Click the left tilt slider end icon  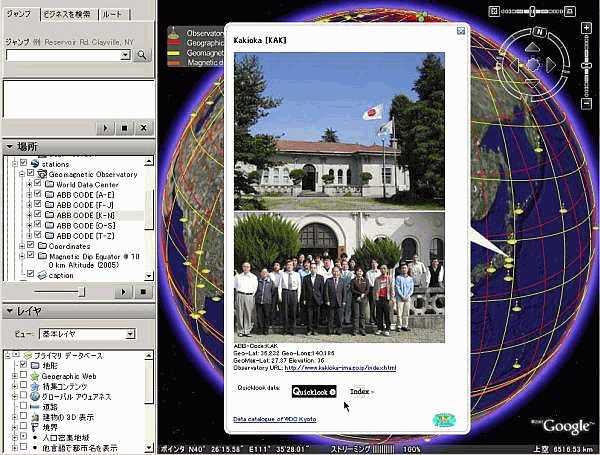[x=494, y=11]
